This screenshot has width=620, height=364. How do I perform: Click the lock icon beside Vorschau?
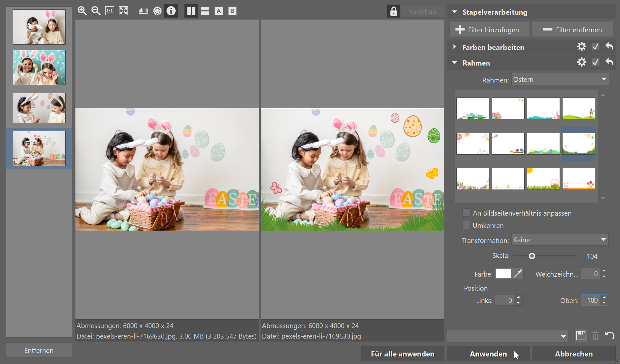(x=394, y=11)
